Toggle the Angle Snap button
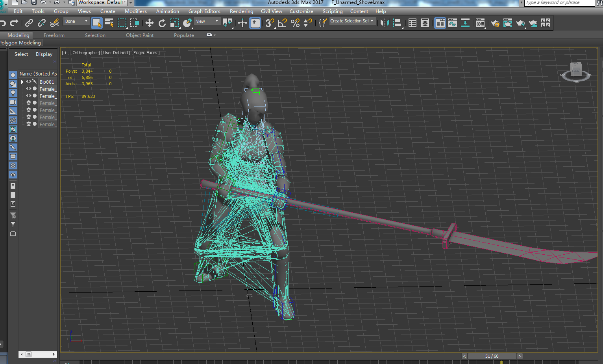Image resolution: width=603 pixels, height=364 pixels. pyautogui.click(x=282, y=23)
